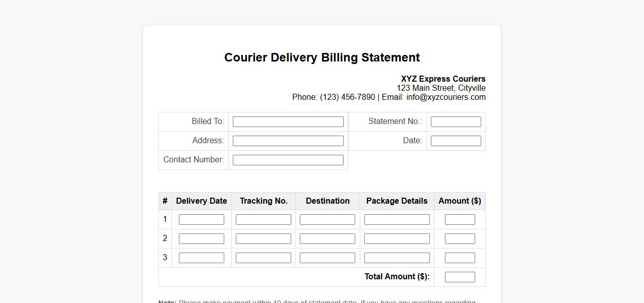Click the Statement No. input field
The width and height of the screenshot is (644, 303).
click(456, 122)
